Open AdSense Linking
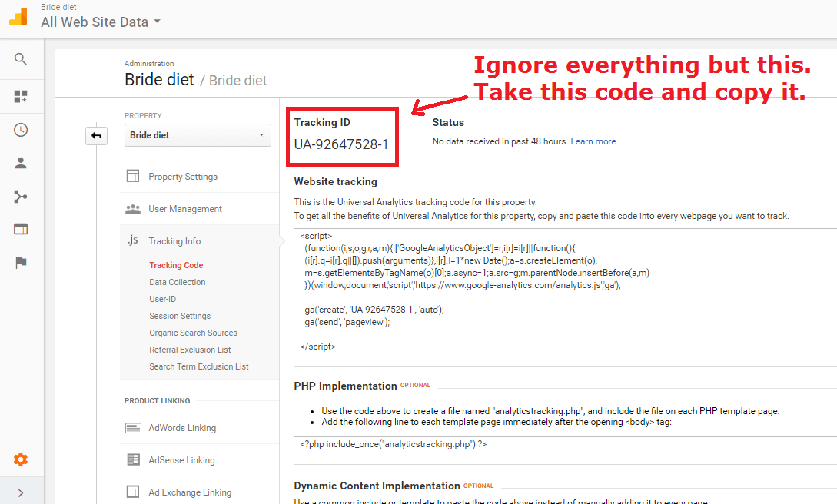 click(x=181, y=460)
